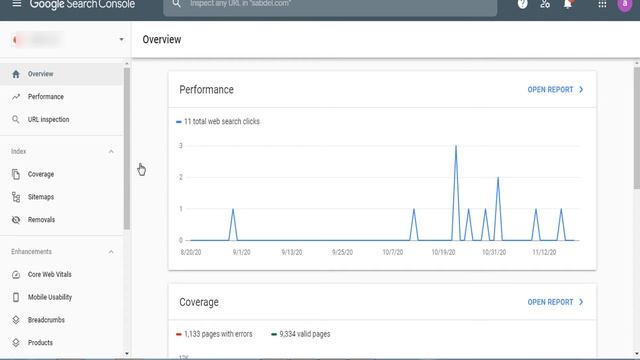Viewport: 640px width, 360px height.
Task: Open the purple account avatar
Action: [x=624, y=4]
